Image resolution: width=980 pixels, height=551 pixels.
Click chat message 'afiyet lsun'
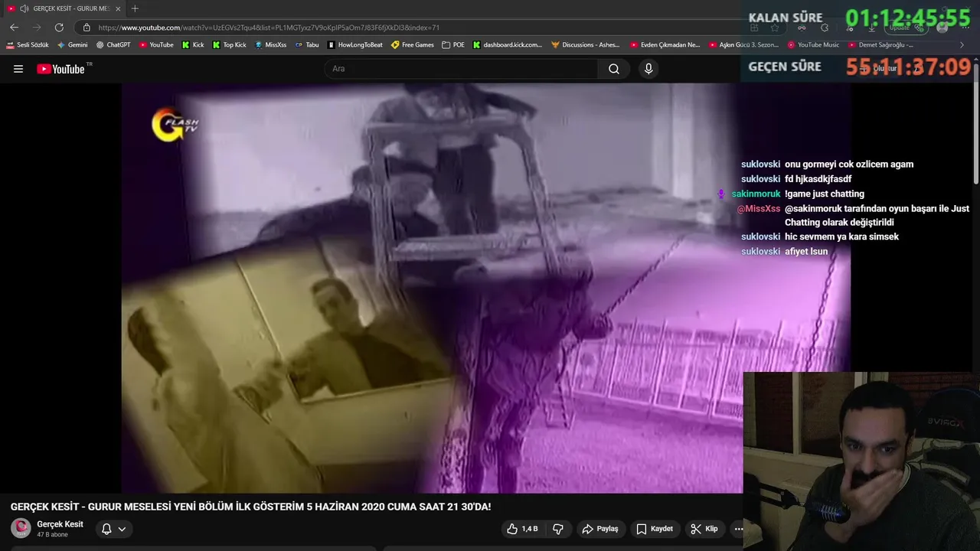(806, 252)
